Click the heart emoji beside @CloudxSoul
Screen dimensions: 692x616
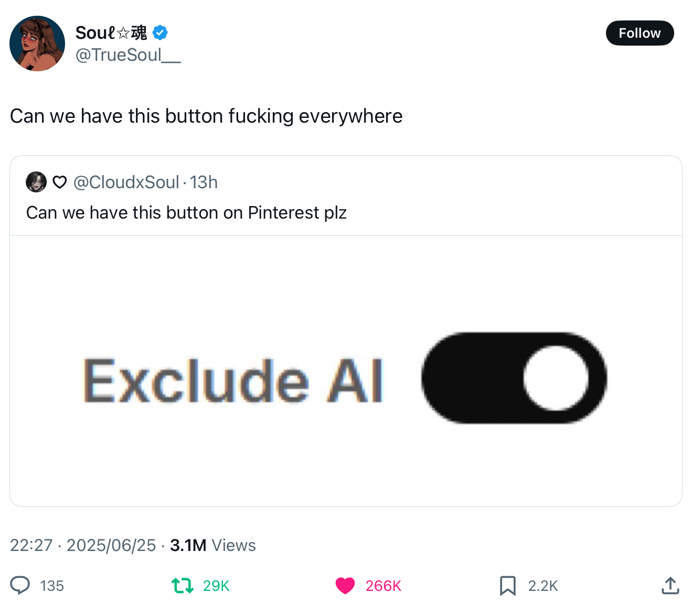click(x=60, y=182)
